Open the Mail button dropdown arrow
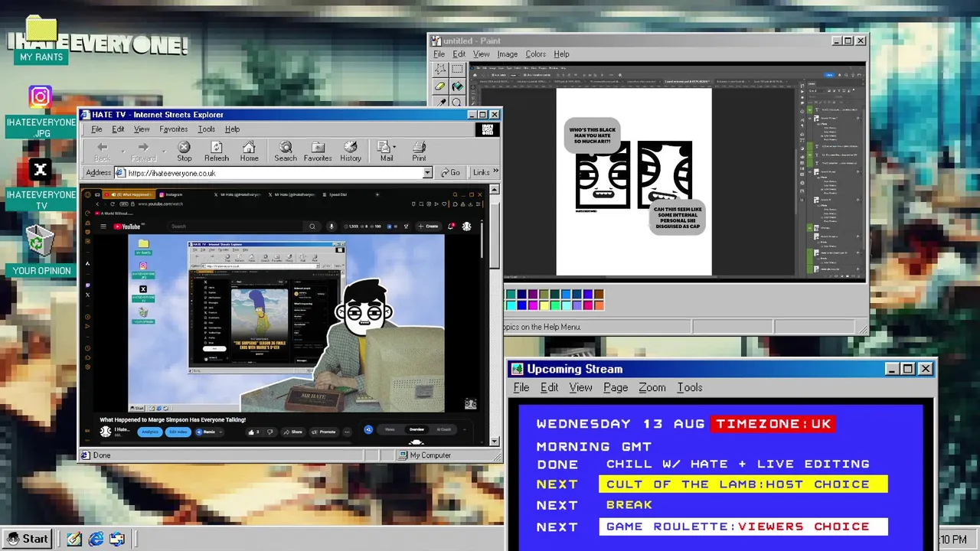 pyautogui.click(x=394, y=147)
